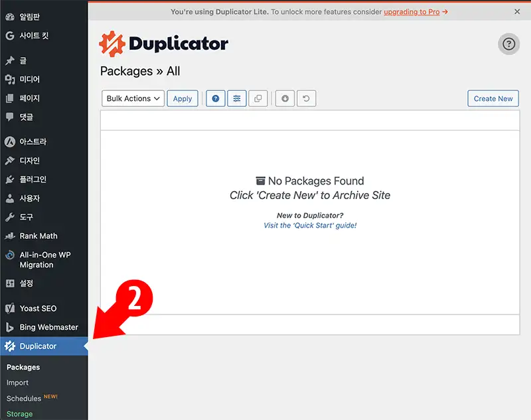Viewport: 531px width, 420px height.
Task: Click the pushpin icon beside 글
Action: (10, 60)
